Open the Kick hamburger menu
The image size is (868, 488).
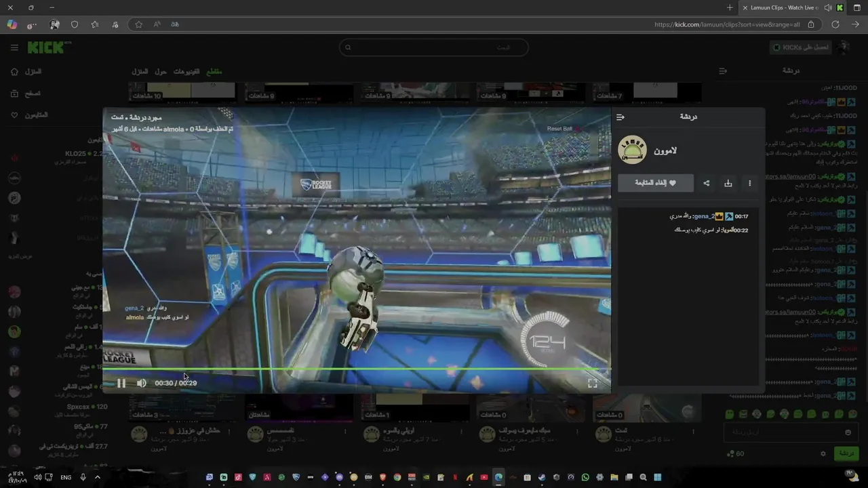point(14,47)
